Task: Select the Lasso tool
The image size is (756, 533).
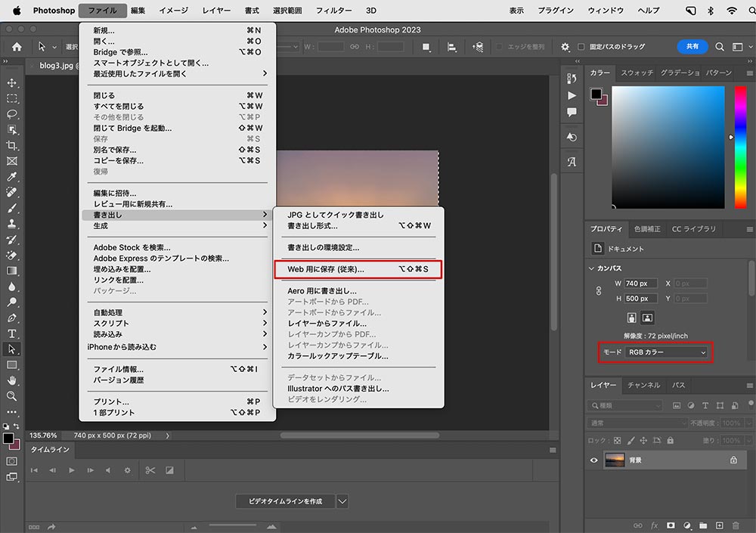Action: click(11, 114)
